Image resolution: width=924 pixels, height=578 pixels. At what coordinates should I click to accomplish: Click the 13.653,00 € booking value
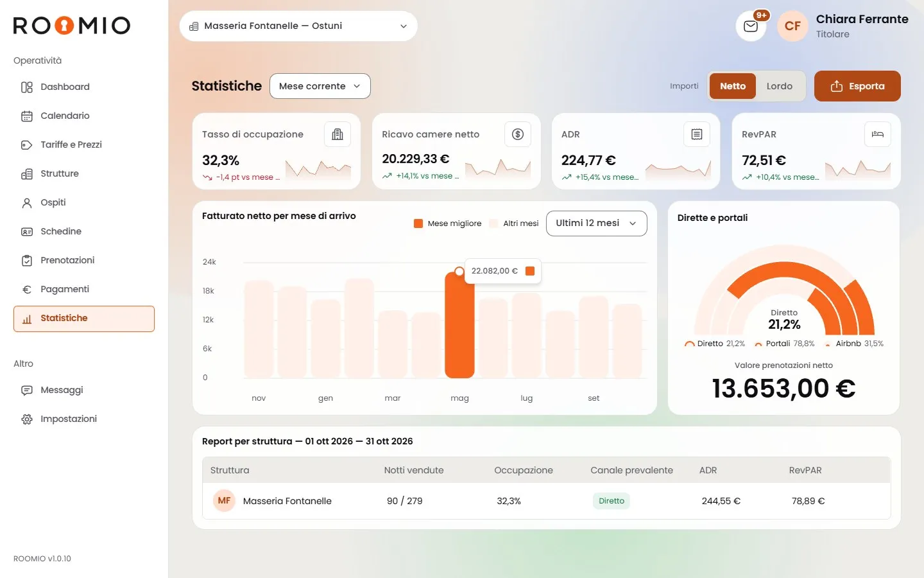pyautogui.click(x=783, y=389)
